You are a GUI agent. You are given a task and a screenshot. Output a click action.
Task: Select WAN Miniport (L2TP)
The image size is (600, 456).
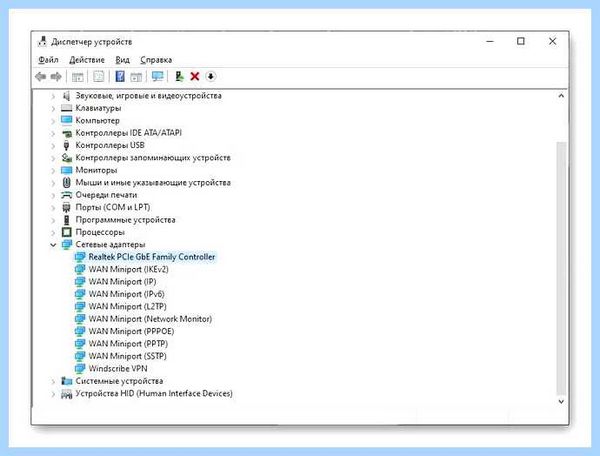[x=127, y=306]
